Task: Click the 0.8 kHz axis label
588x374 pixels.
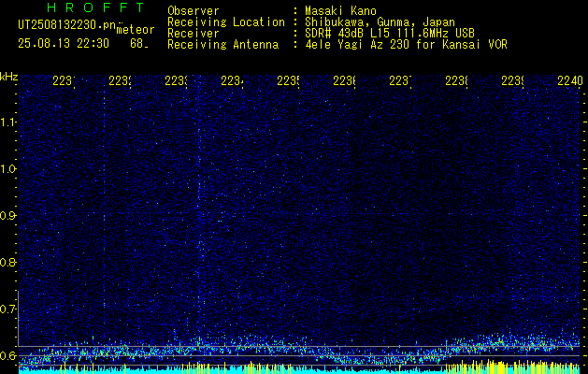Action: pyautogui.click(x=7, y=262)
